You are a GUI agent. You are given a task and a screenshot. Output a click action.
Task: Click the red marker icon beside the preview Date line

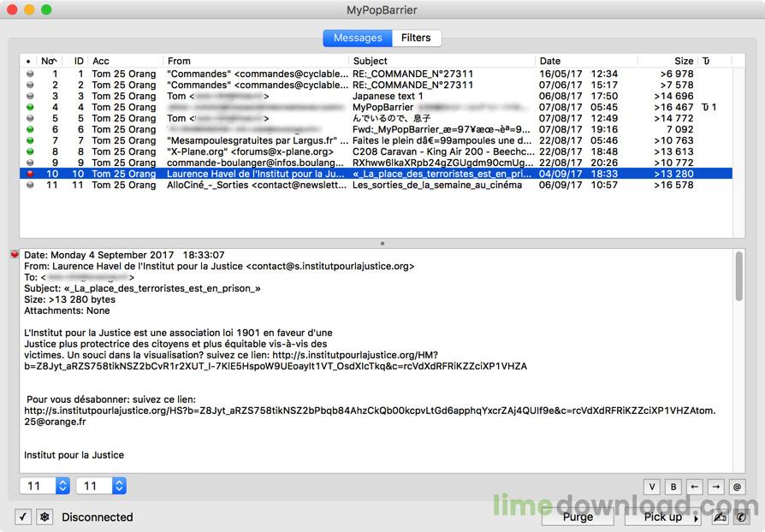tap(15, 254)
